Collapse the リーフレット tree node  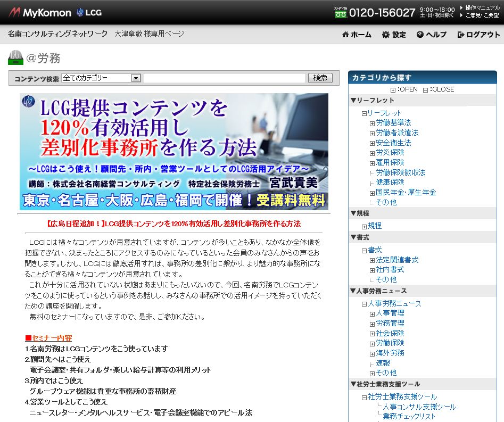364,113
